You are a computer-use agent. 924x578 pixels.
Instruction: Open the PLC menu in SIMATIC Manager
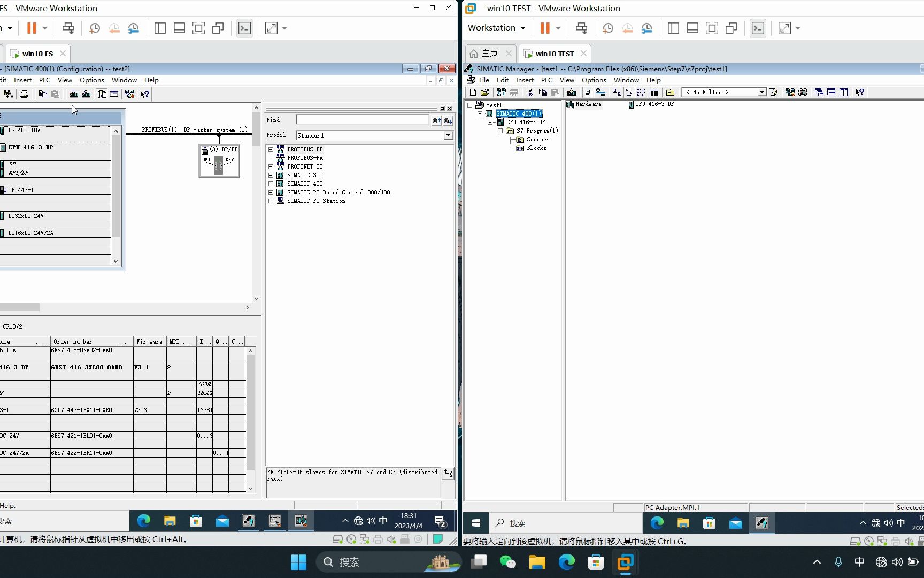(x=546, y=80)
